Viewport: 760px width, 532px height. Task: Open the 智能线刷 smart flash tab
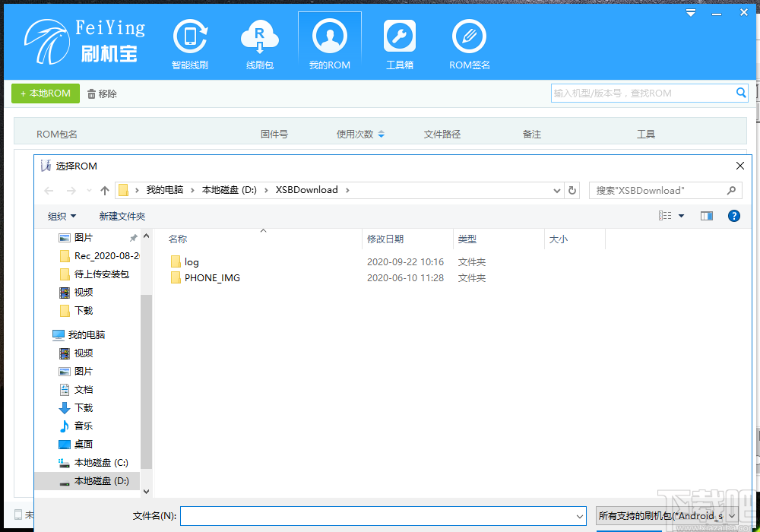point(190,45)
